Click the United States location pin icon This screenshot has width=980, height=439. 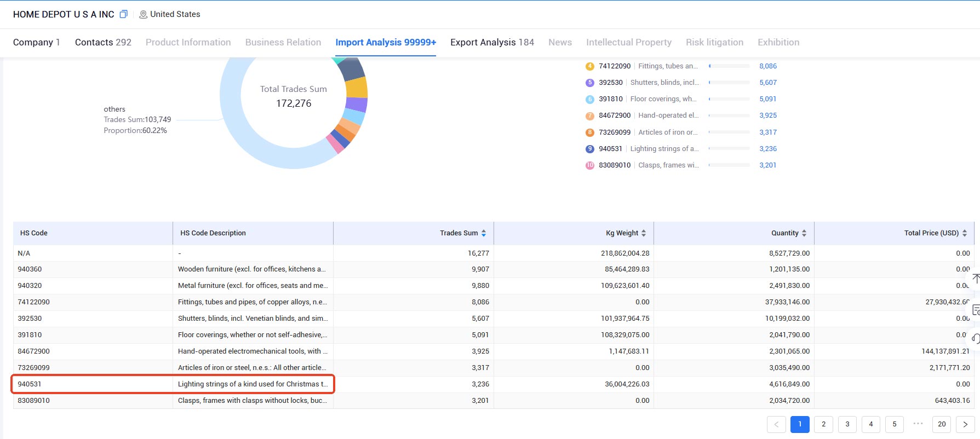coord(143,15)
